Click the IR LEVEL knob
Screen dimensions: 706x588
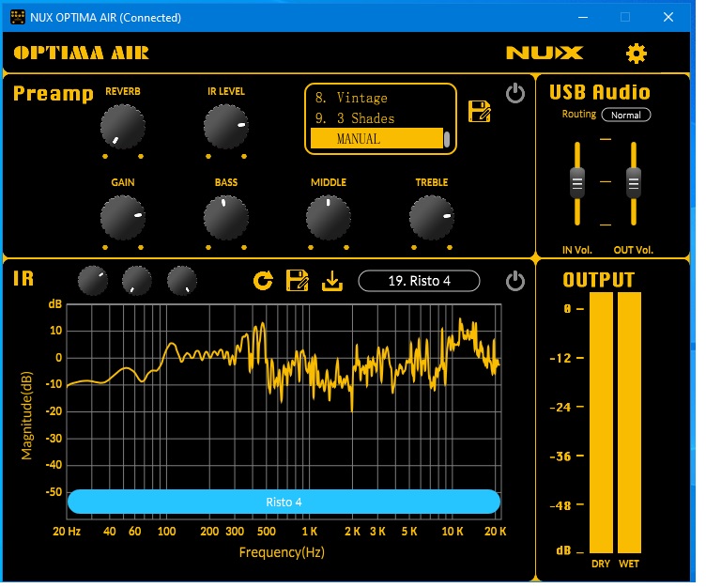(x=225, y=126)
